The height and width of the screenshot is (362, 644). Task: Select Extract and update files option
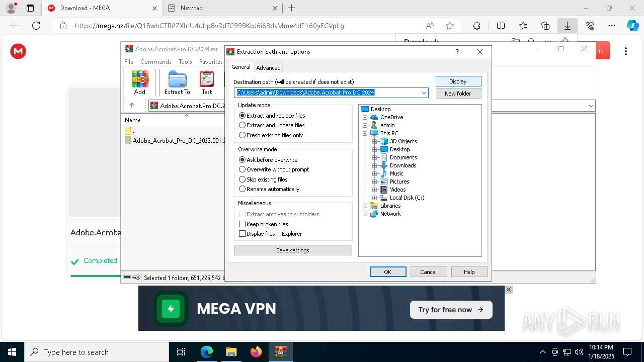tap(272, 125)
